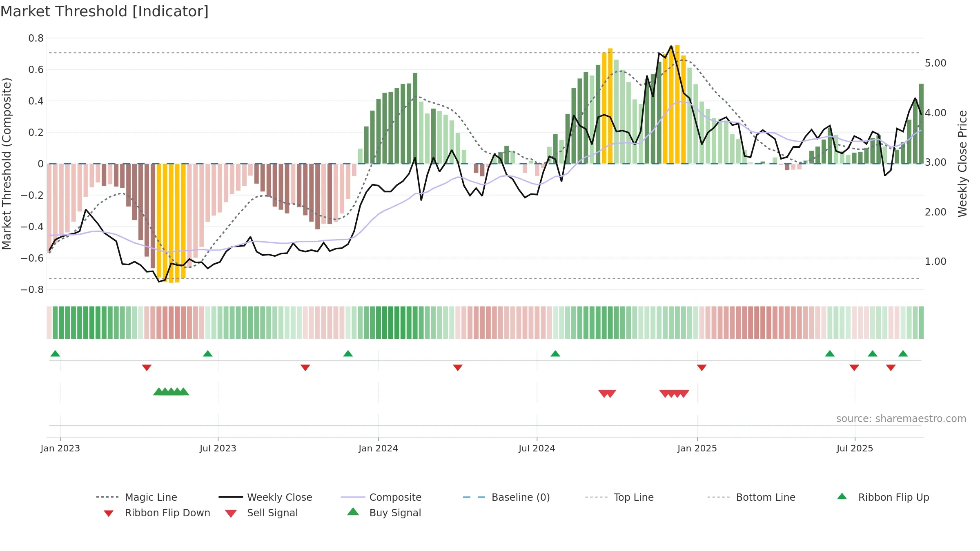Image resolution: width=980 pixels, height=551 pixels.
Task: Toggle the Magic Line legend entry
Action: (137, 497)
